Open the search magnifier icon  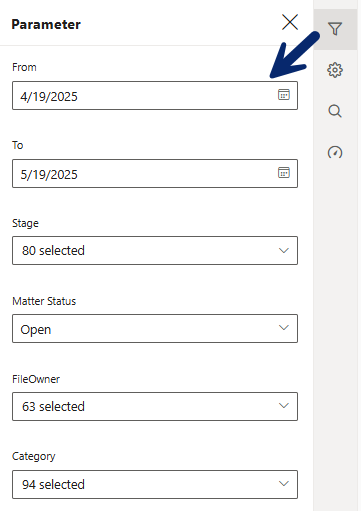click(x=335, y=111)
